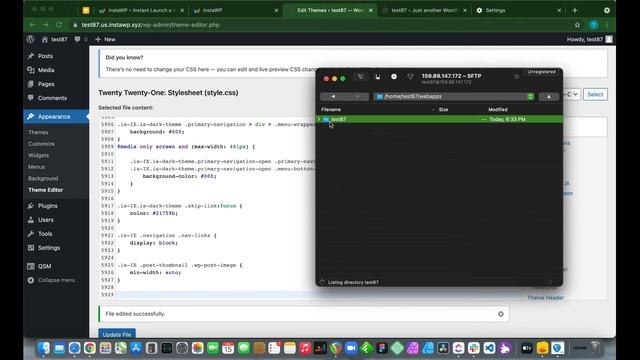This screenshot has height=360, width=640.
Task: Switch to the test87 Just another WordPress tab
Action: (424, 10)
